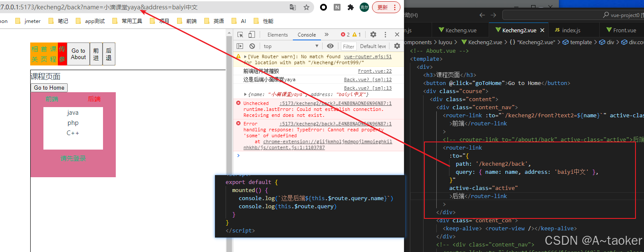Image resolution: width=644 pixels, height=252 pixels.
Task: Click the 课程 nav link on the page
Action: [53, 54]
